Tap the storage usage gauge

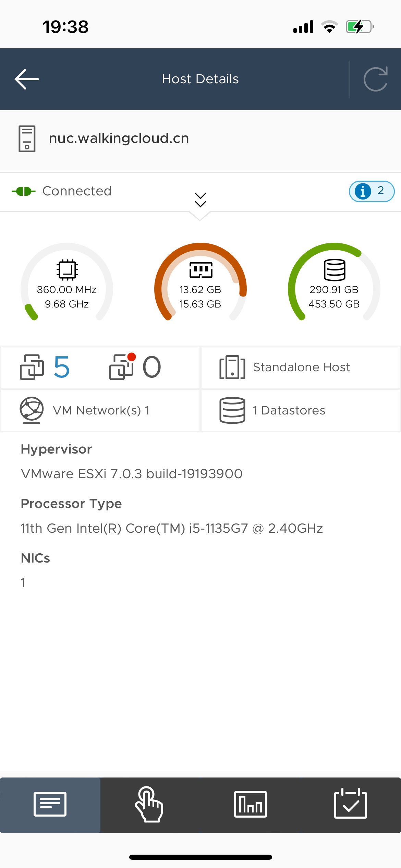coord(334,285)
